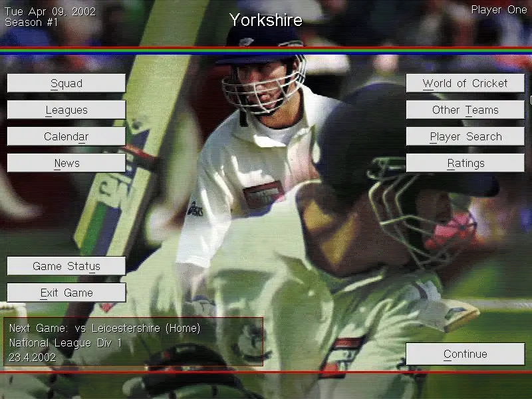View the Leagues tables
The width and height of the screenshot is (532, 399).
pyautogui.click(x=66, y=110)
